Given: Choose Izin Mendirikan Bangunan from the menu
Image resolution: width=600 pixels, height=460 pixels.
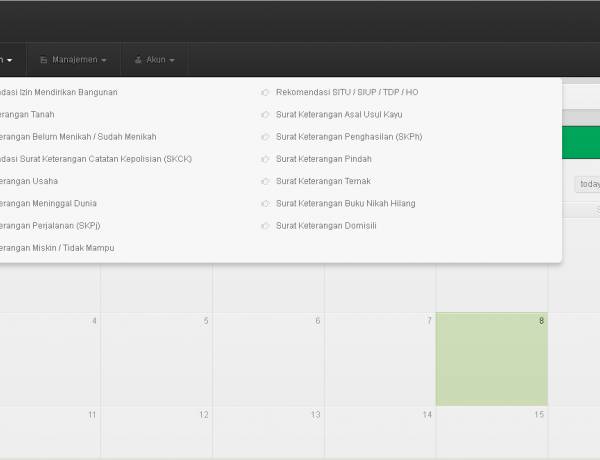Looking at the screenshot, I should [x=60, y=92].
